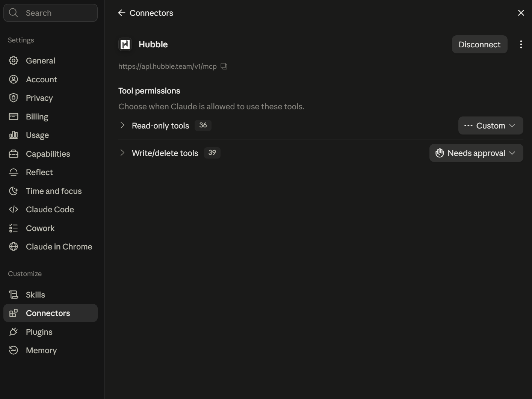Click the Connectors blocks icon
This screenshot has width=532, height=399.
[14, 313]
